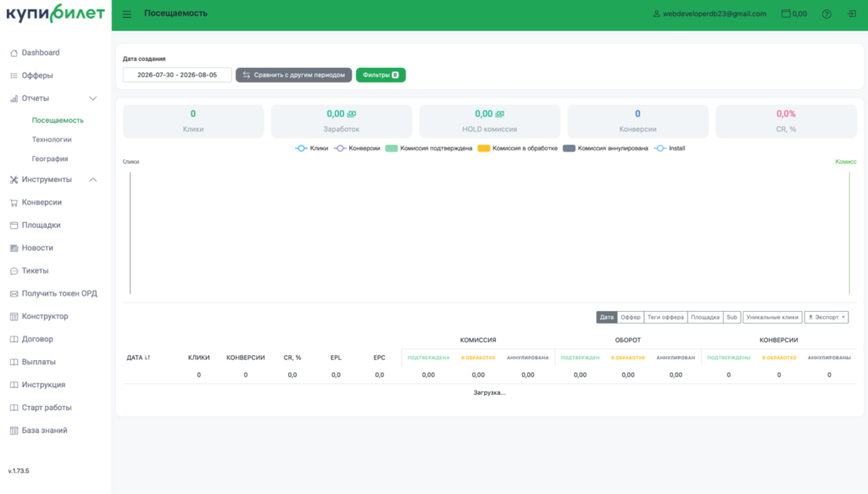
Task: Click the v.1.73.5 version label
Action: coord(19,471)
